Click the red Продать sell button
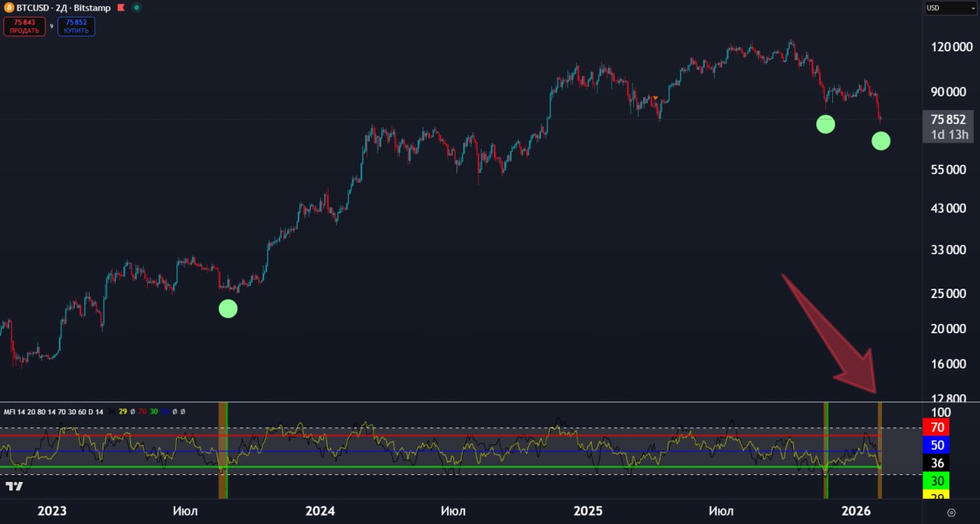 pyautogui.click(x=24, y=27)
